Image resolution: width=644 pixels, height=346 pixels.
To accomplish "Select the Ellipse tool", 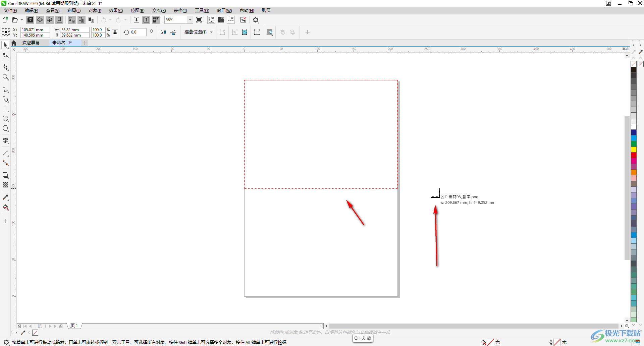I will click(5, 119).
